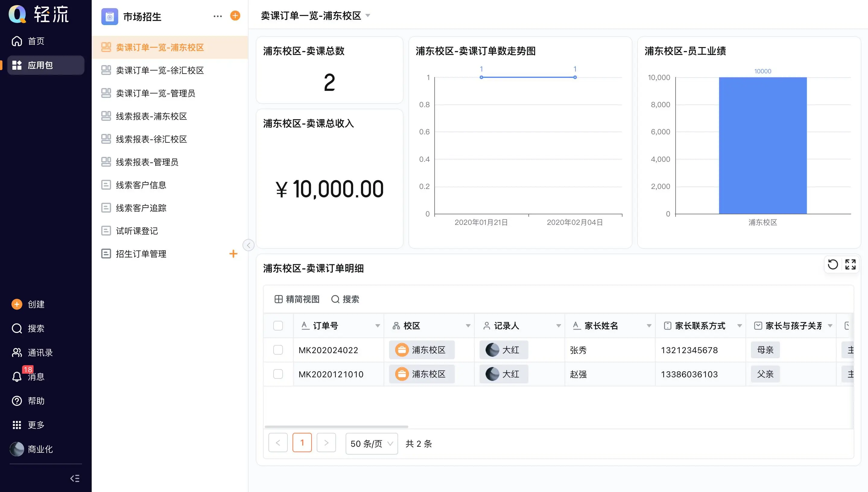This screenshot has height=492, width=868.
Task: Open 卖课订单一览-徐汇校区 dashboard
Action: click(170, 70)
